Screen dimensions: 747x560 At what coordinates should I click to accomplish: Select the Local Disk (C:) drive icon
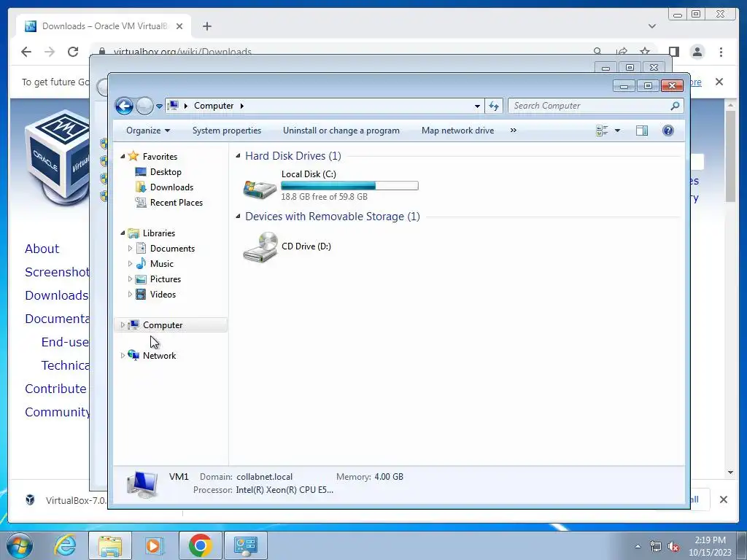[260, 189]
